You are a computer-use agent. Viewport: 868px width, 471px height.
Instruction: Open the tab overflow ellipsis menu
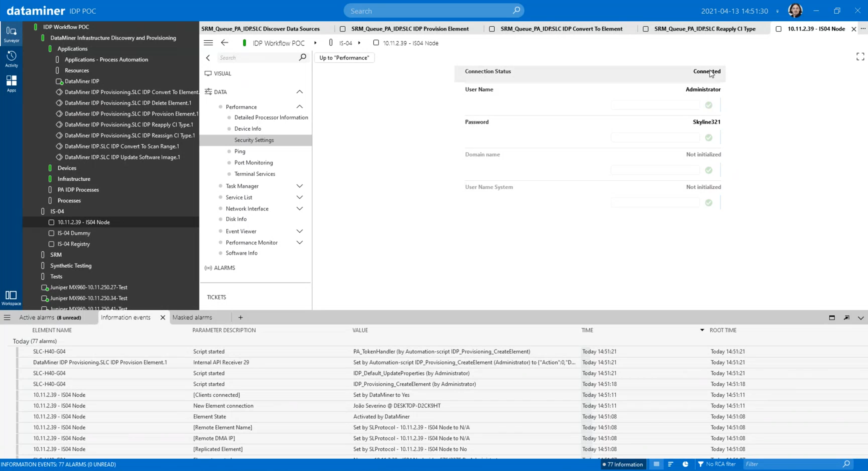click(863, 29)
